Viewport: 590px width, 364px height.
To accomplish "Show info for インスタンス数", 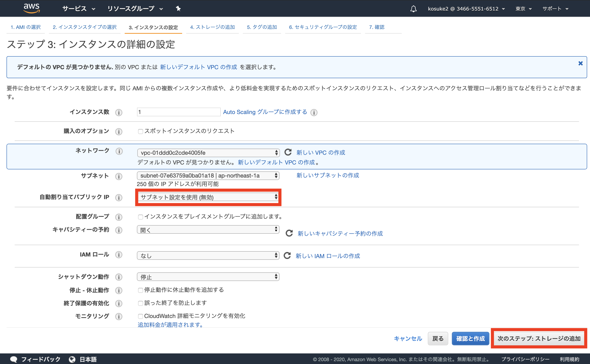I will click(119, 112).
